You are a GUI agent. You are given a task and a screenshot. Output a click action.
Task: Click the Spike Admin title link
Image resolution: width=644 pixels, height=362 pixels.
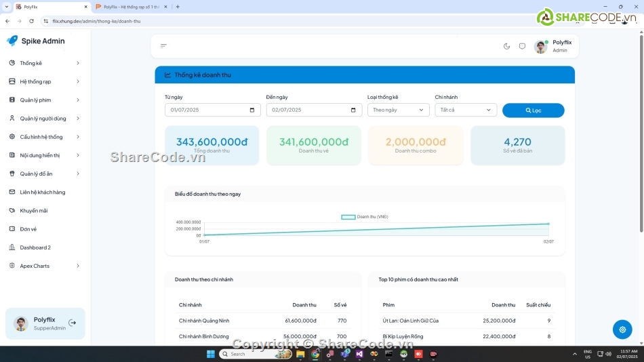click(43, 41)
